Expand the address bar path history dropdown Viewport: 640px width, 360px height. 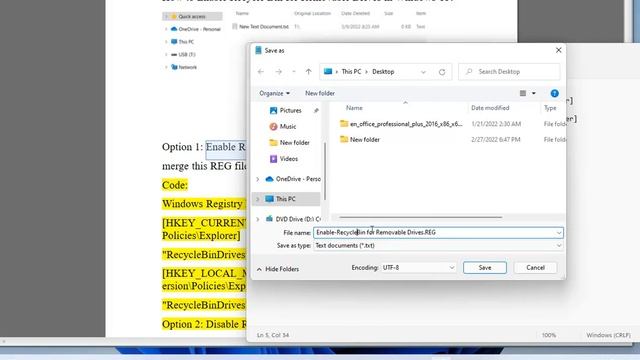423,72
